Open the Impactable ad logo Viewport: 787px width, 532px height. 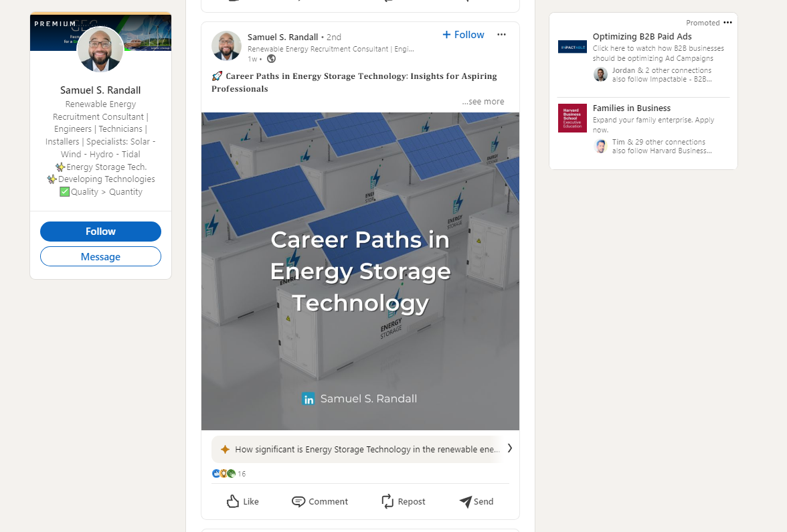click(x=572, y=47)
